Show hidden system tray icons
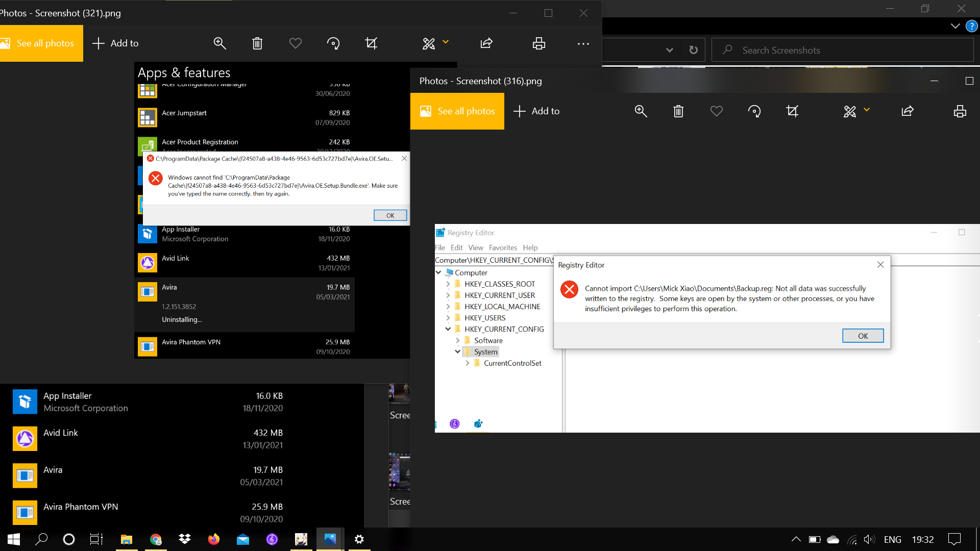This screenshot has height=551, width=980. 796,539
